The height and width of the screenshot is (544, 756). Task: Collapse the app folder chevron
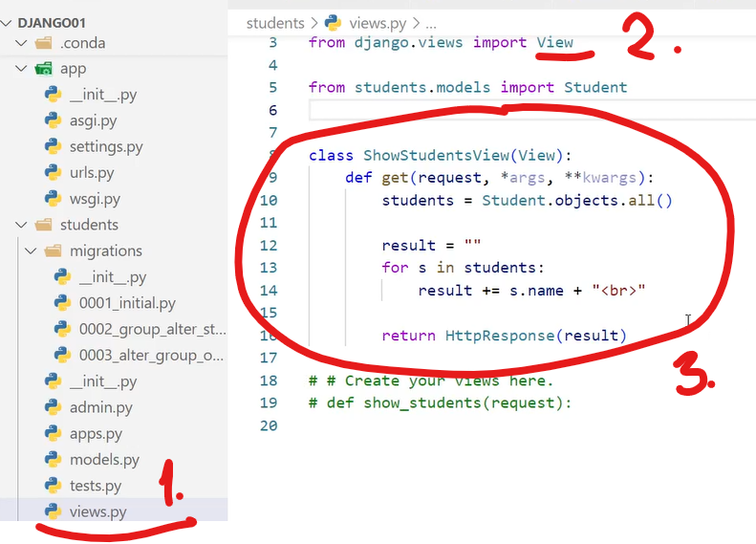[22, 69]
